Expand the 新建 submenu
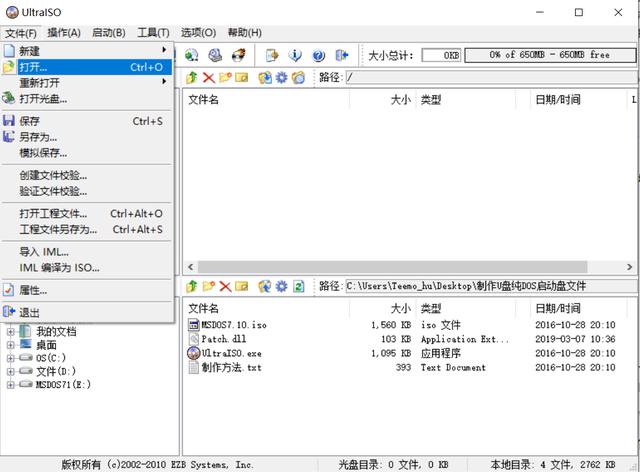Screen dimensions: 640x472 click(x=87, y=51)
